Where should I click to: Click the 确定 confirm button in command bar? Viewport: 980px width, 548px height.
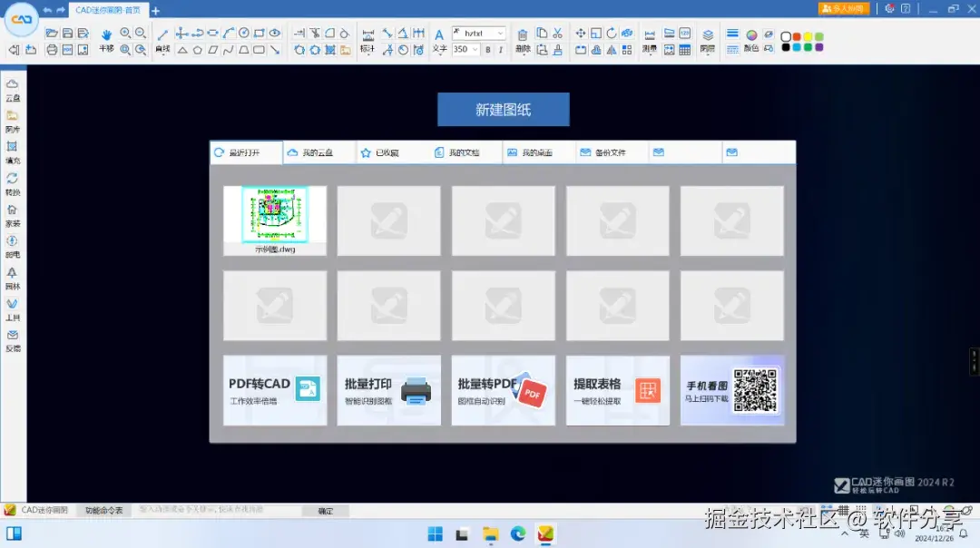pos(326,511)
